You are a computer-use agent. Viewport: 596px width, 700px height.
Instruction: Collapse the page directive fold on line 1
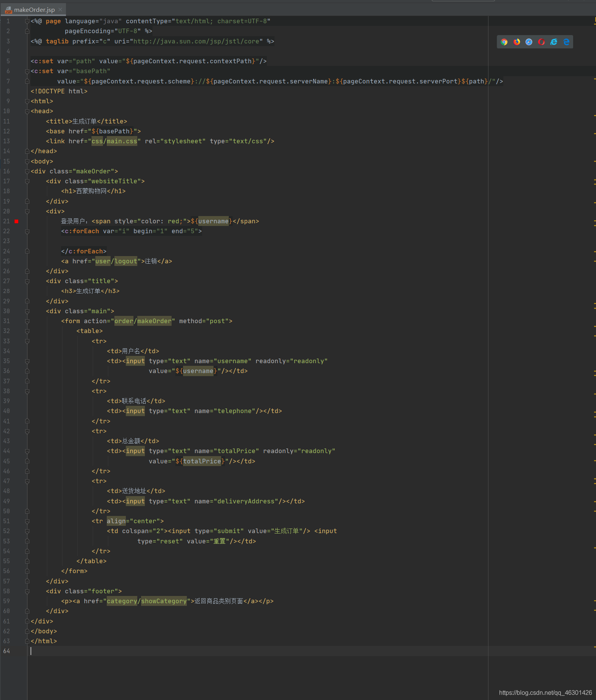27,21
